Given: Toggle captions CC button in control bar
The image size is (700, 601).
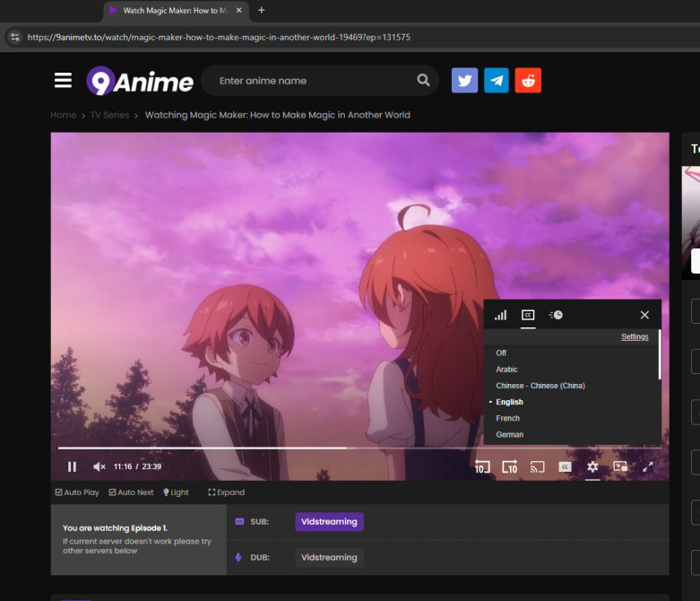Looking at the screenshot, I should [565, 466].
